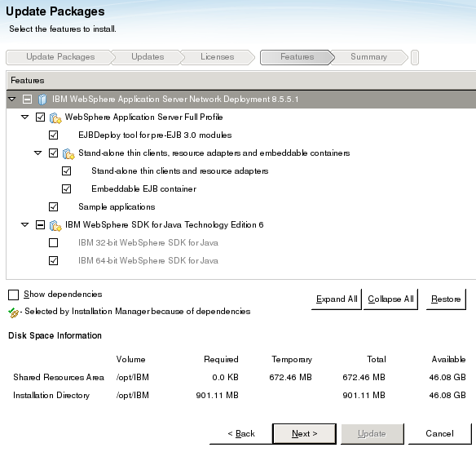The image size is (476, 452).
Task: Enable Show dependencies checkbox
Action: (x=13, y=295)
